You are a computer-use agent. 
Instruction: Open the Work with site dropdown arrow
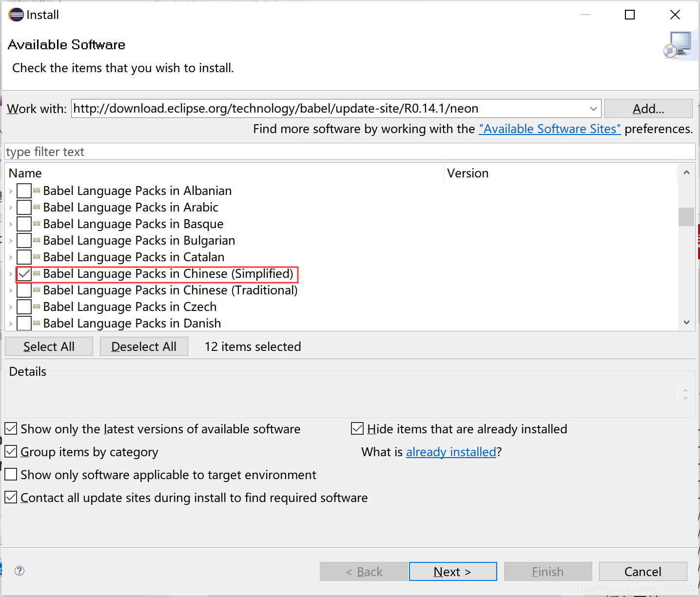tap(593, 109)
